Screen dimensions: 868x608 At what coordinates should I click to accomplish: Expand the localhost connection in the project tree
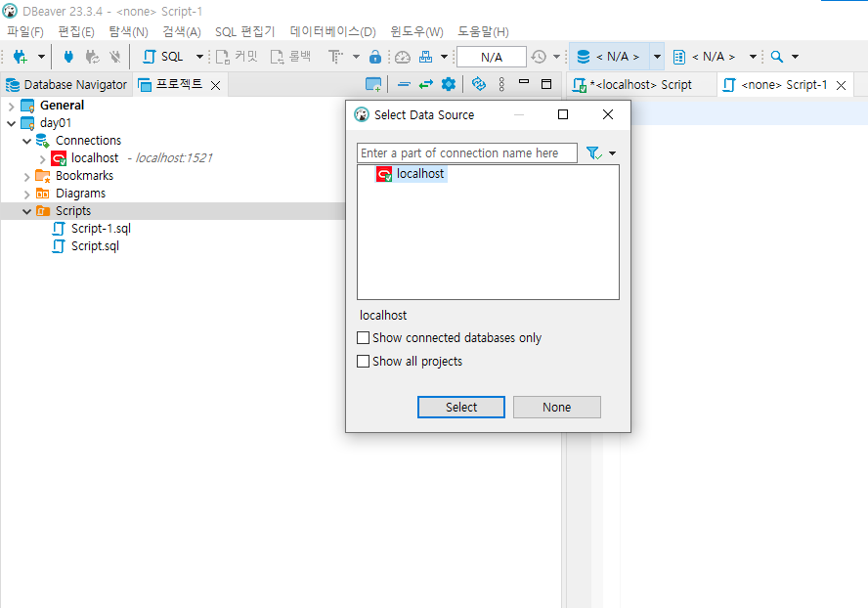42,159
